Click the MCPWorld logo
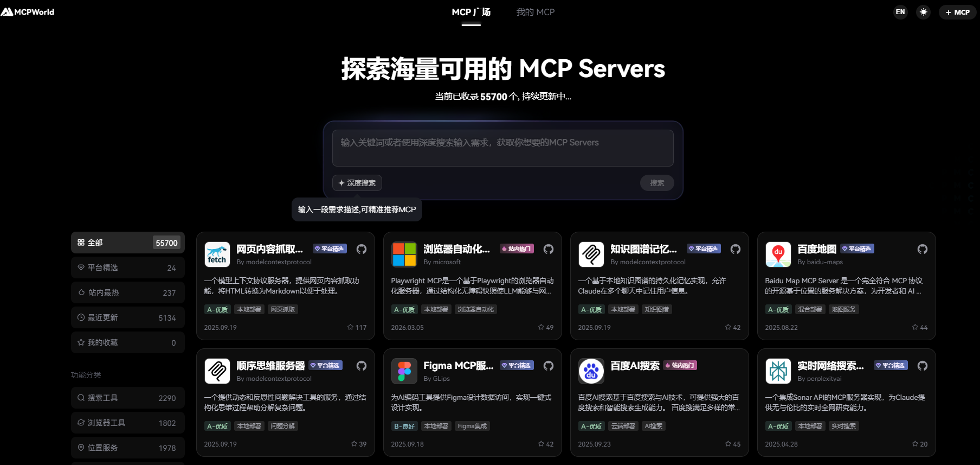 pyautogui.click(x=28, y=12)
